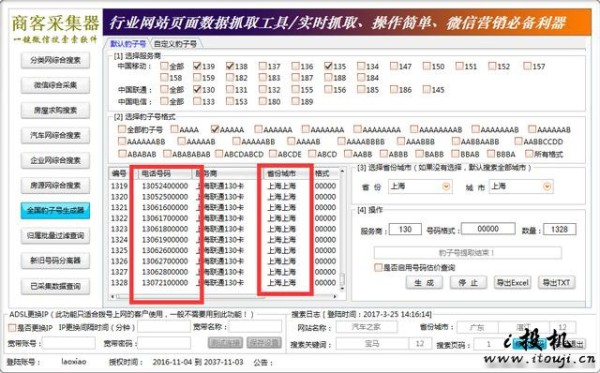Open the 城市 dropdown showing 上海

click(521, 187)
